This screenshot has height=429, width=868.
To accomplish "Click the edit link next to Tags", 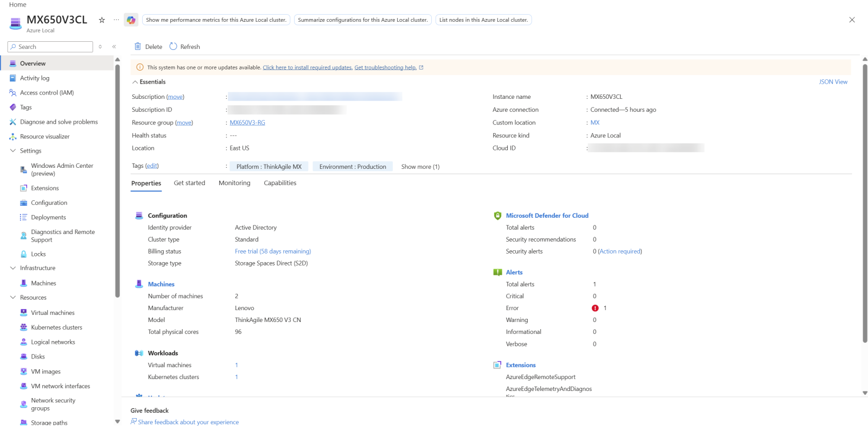I will pos(152,166).
